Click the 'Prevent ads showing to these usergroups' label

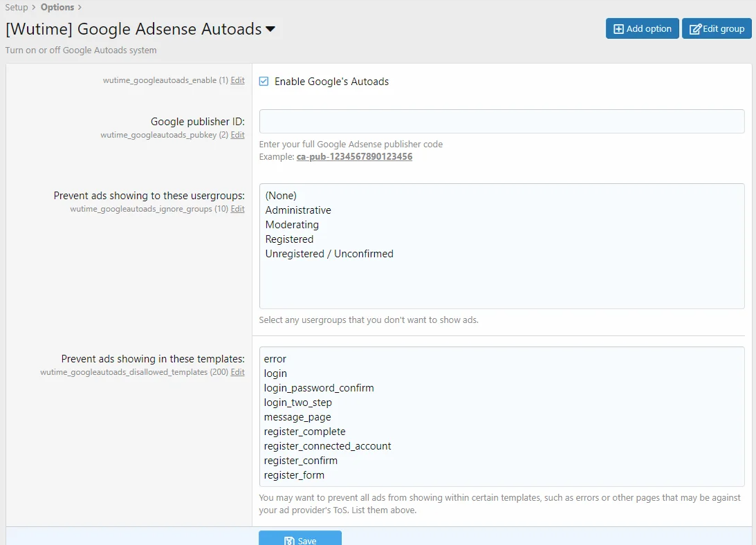click(x=149, y=195)
